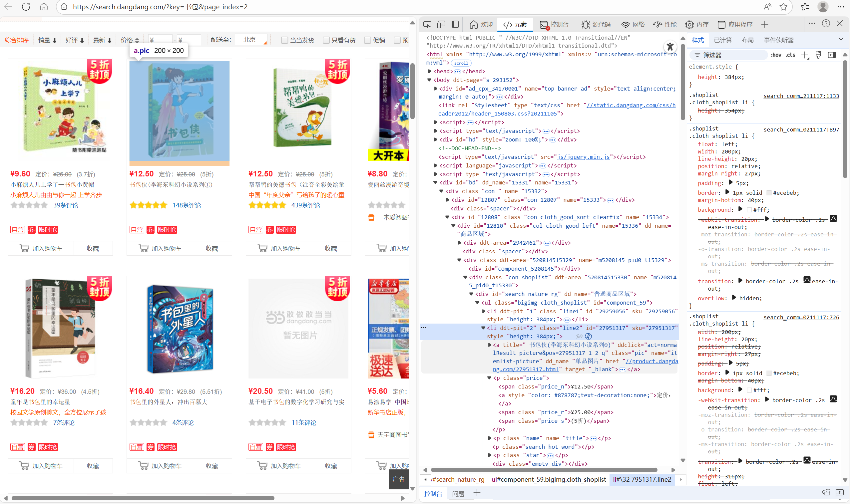Image resolution: width=850 pixels, height=504 pixels.
Task: Click the minimum price input field
Action: pos(160,40)
